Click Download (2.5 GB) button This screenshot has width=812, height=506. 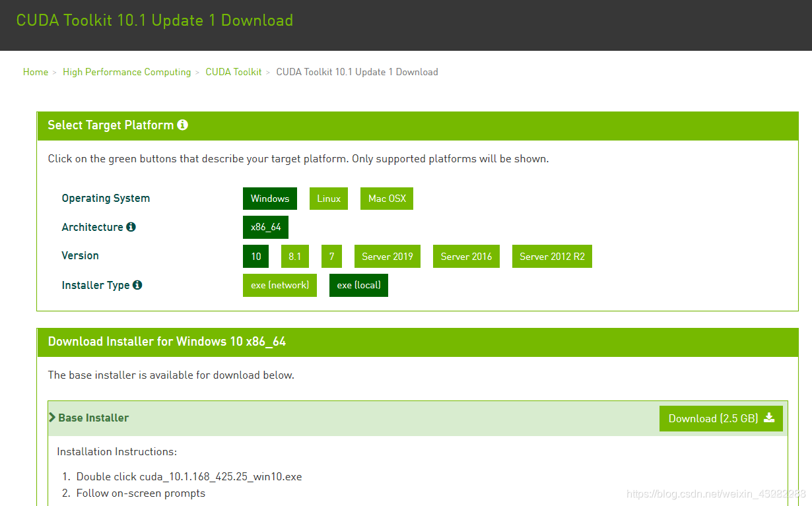[721, 418]
